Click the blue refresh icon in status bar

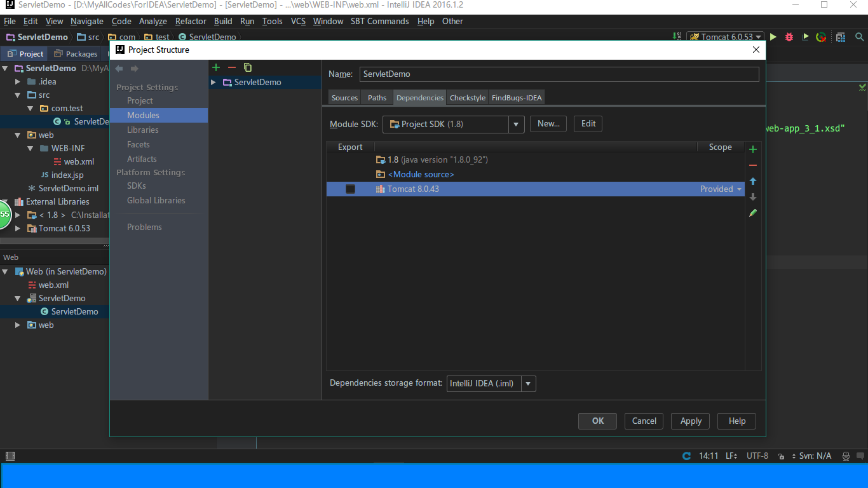tap(686, 456)
